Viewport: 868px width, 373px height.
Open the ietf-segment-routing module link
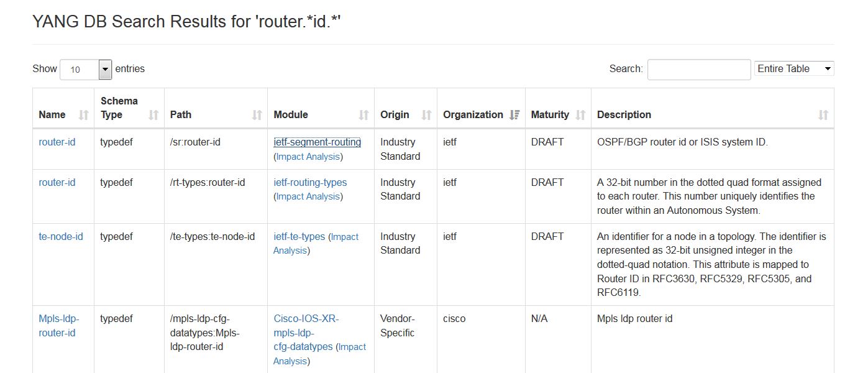318,142
